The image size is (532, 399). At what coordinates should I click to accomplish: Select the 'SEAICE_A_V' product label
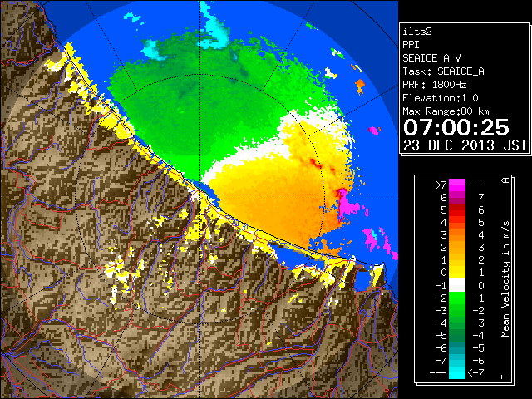431,58
